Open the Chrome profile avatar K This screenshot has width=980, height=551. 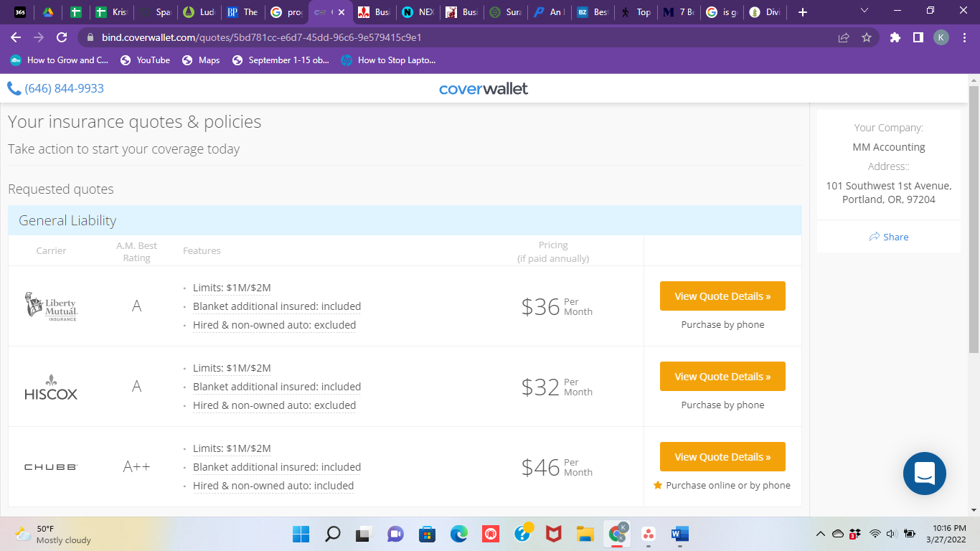pos(941,37)
